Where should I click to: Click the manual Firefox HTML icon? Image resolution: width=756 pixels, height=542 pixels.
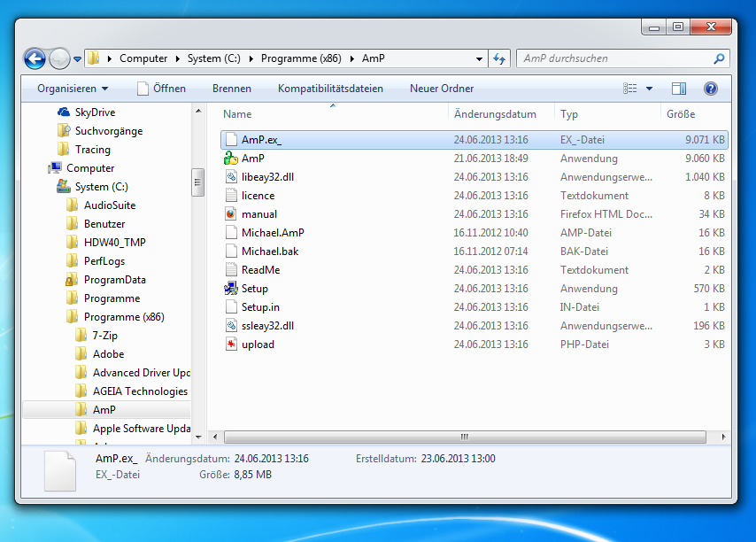231,214
